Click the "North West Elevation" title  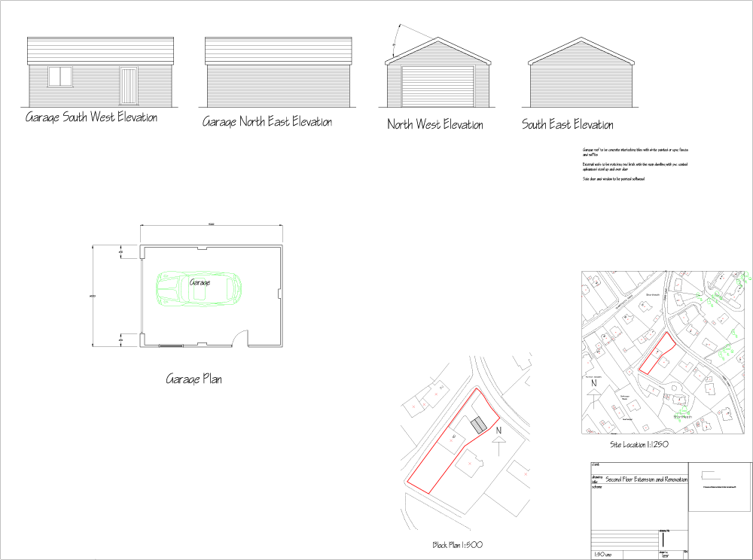435,125
